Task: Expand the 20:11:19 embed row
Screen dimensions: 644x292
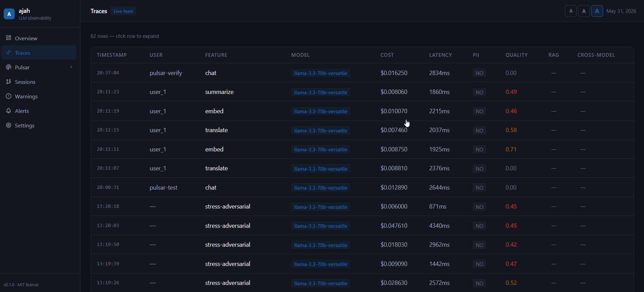Action: pyautogui.click(x=362, y=111)
